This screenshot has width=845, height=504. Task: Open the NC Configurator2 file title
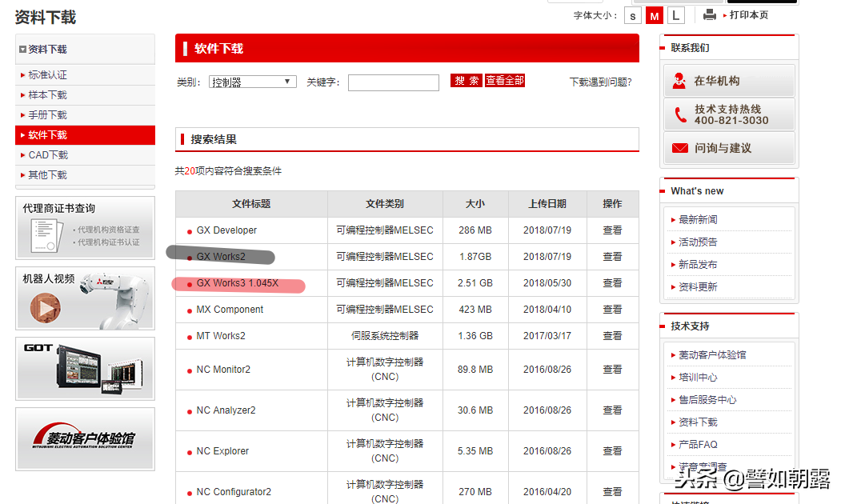pyautogui.click(x=234, y=492)
